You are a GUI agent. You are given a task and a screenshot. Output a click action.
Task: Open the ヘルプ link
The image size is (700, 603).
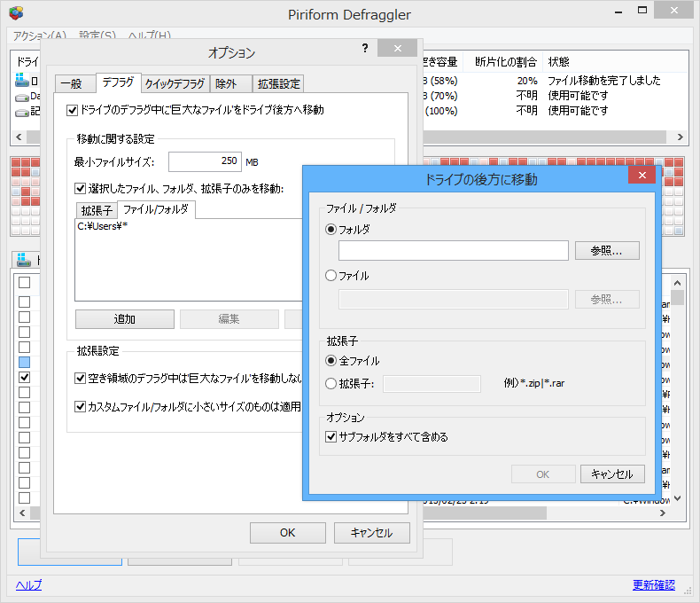28,584
